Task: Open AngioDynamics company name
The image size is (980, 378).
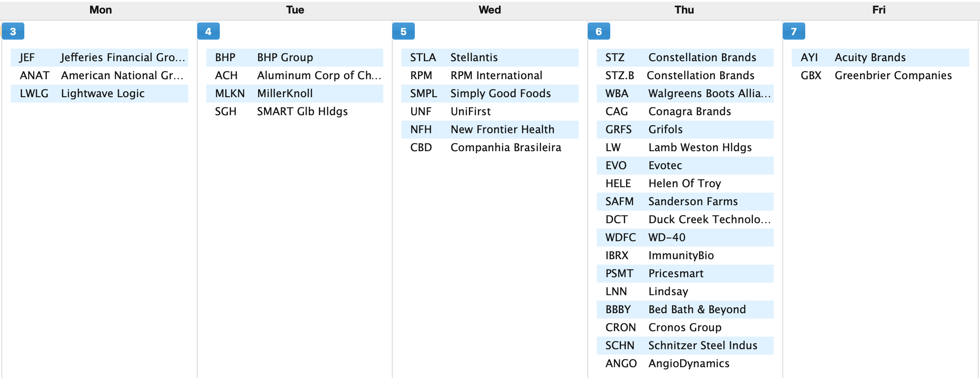Action: [689, 364]
